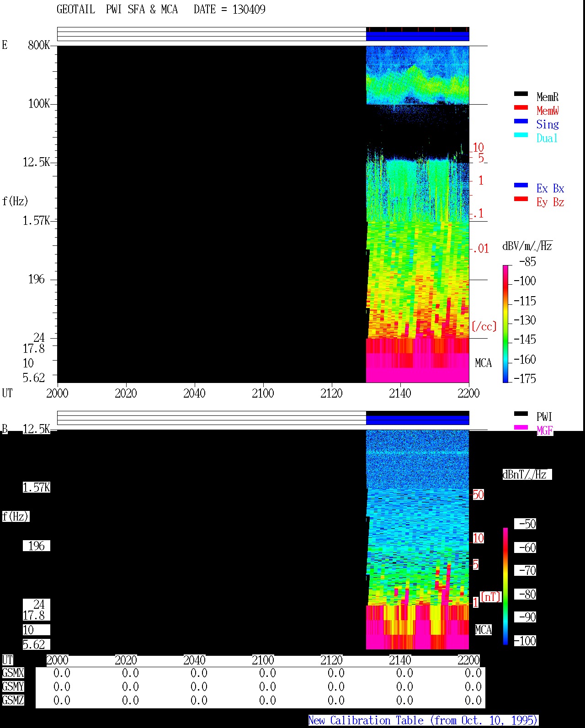Click the 'Ey Bz' legend label

tap(550, 202)
